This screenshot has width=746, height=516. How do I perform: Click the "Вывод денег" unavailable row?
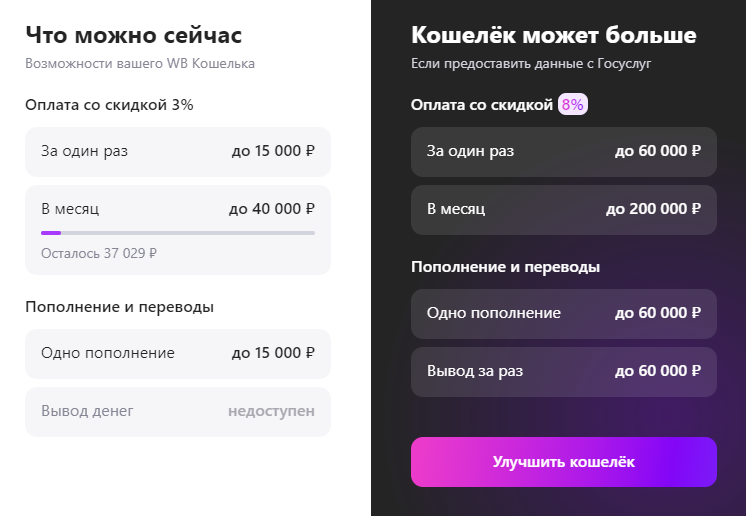pyautogui.click(x=177, y=411)
